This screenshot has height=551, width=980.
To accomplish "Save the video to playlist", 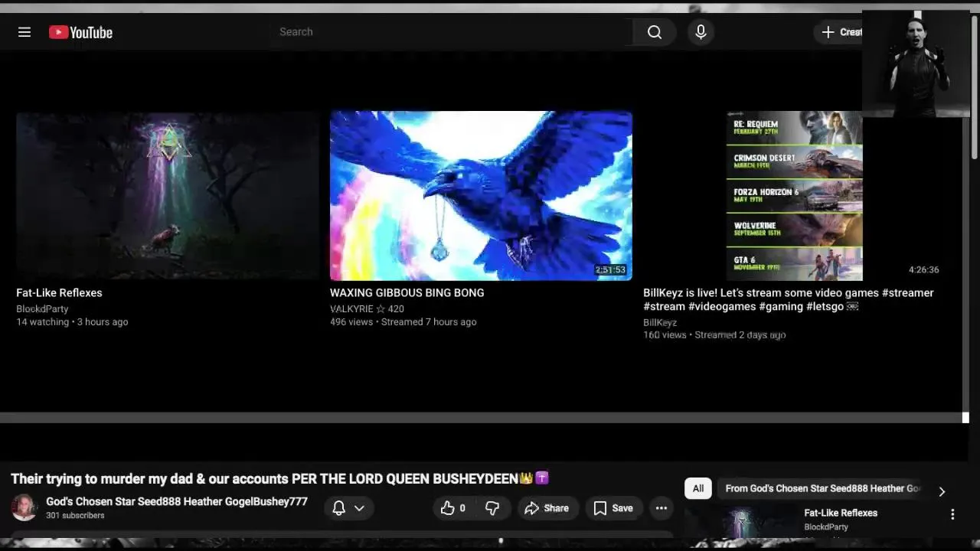I will (613, 508).
